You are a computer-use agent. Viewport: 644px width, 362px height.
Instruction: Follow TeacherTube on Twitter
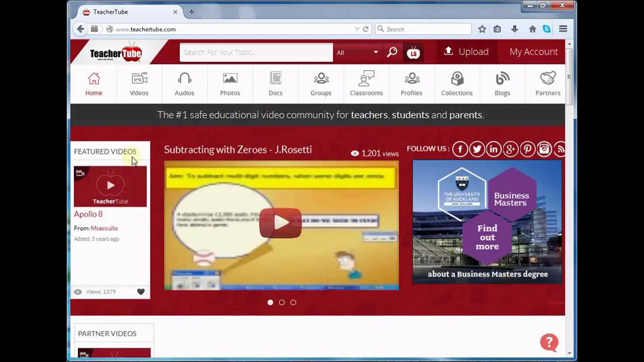coord(476,149)
